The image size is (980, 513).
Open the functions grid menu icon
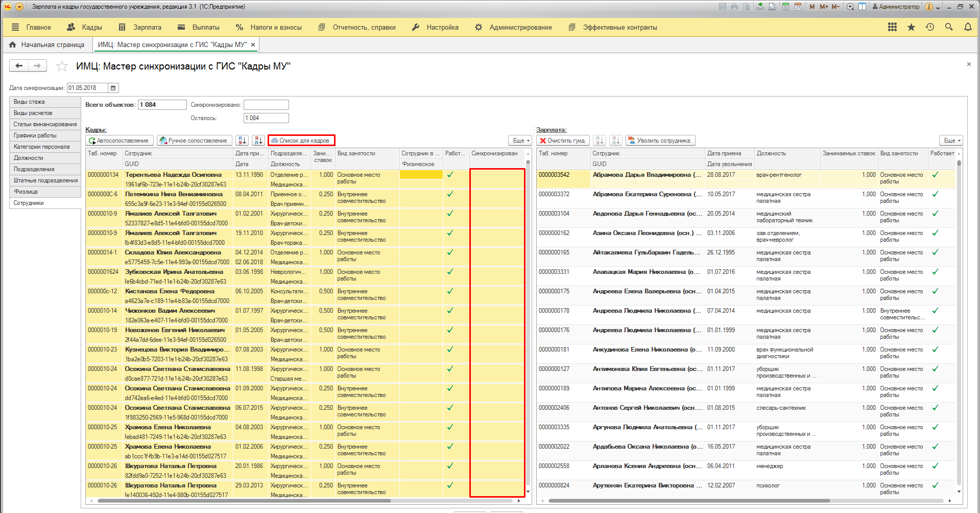892,27
